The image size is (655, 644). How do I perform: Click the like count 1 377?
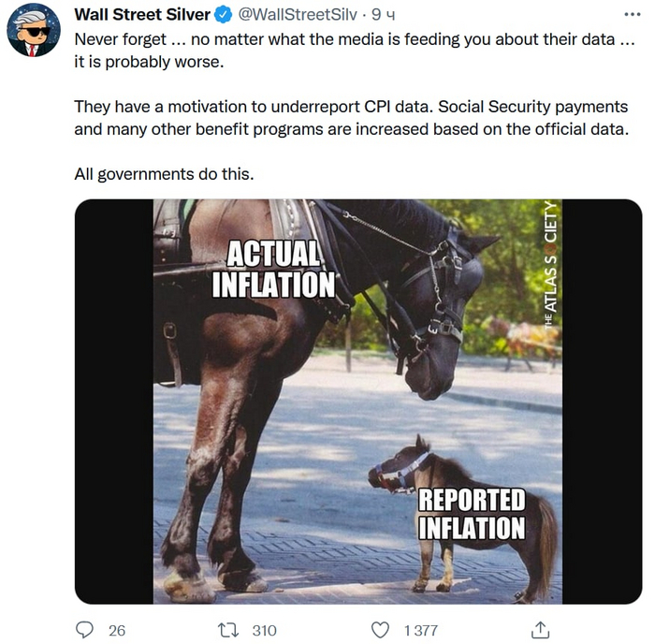pyautogui.click(x=420, y=630)
